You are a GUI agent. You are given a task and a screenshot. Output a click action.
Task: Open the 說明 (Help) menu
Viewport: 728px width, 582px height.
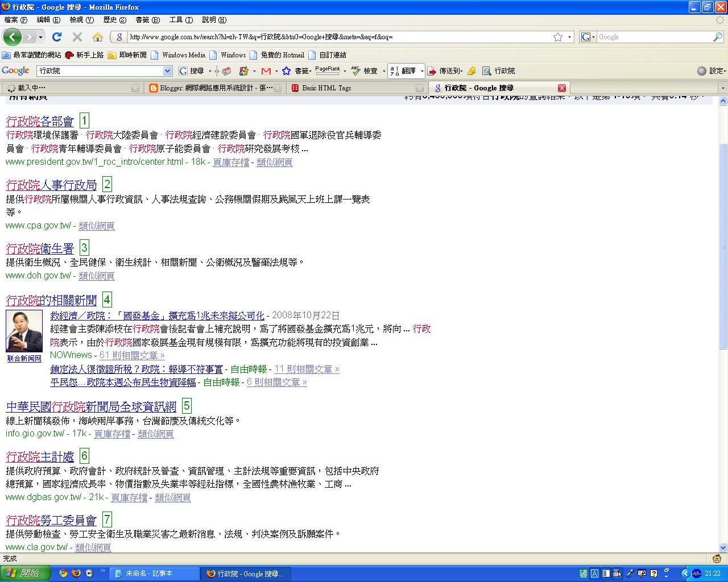click(x=214, y=20)
